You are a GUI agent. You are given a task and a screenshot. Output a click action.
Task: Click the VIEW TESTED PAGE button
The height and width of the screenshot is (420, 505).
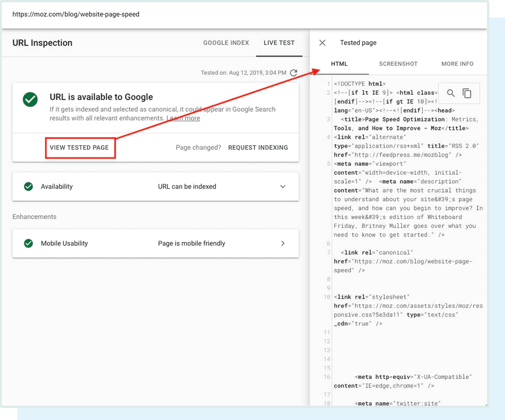80,147
